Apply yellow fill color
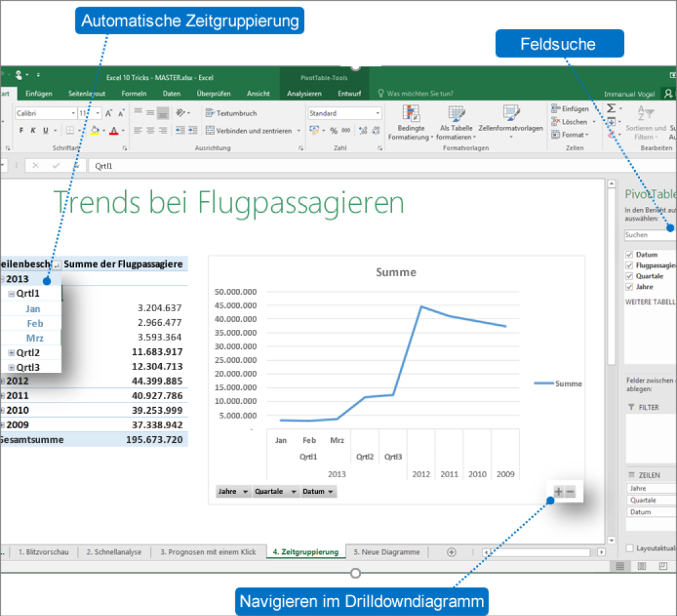The image size is (677, 616). (95, 130)
